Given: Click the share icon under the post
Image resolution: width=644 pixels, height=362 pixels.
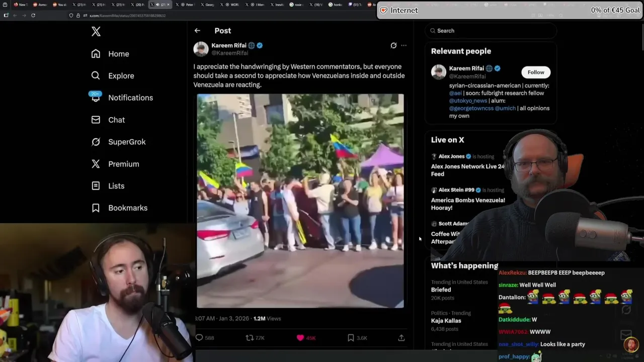Looking at the screenshot, I should [x=401, y=338].
